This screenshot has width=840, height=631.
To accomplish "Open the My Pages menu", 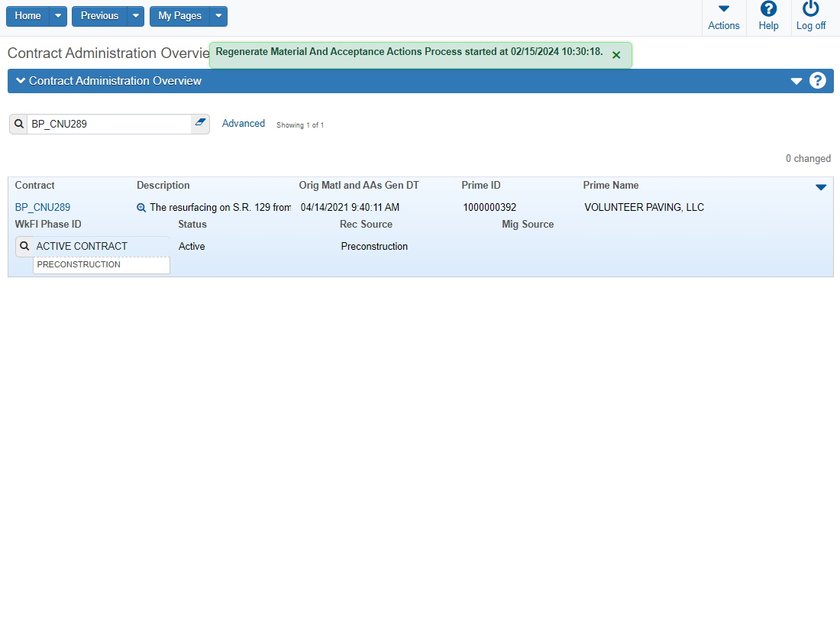I will coord(179,16).
